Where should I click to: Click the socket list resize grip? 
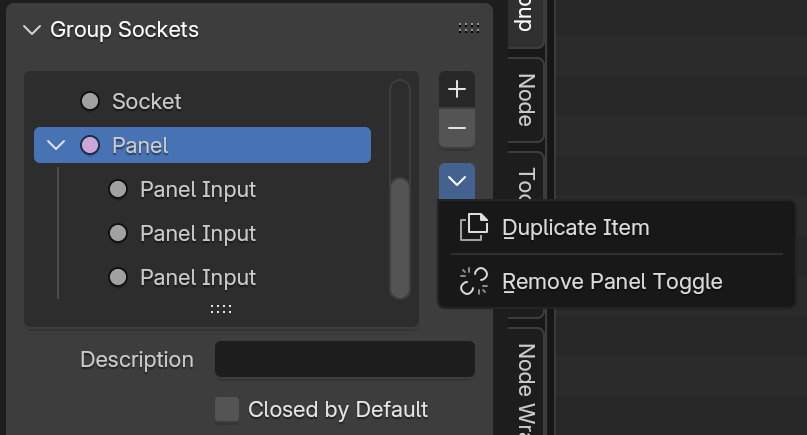coord(221,310)
